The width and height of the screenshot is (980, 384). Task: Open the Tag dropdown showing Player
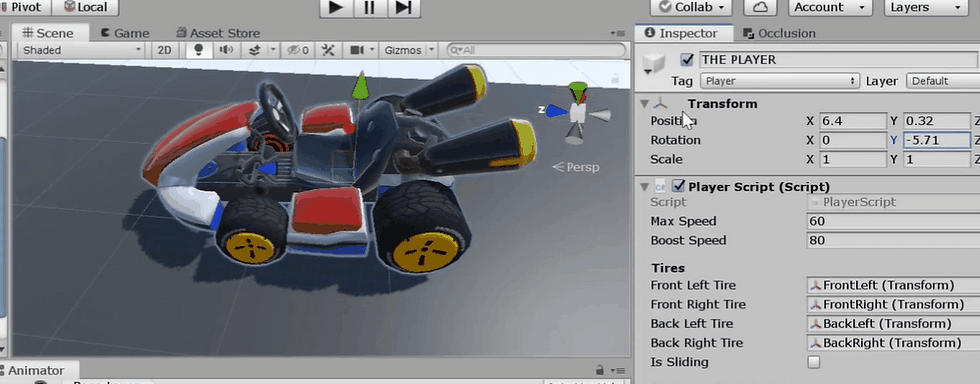click(x=780, y=81)
